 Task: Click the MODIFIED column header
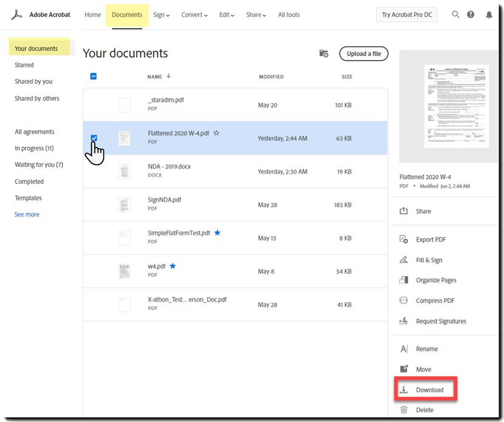point(271,77)
